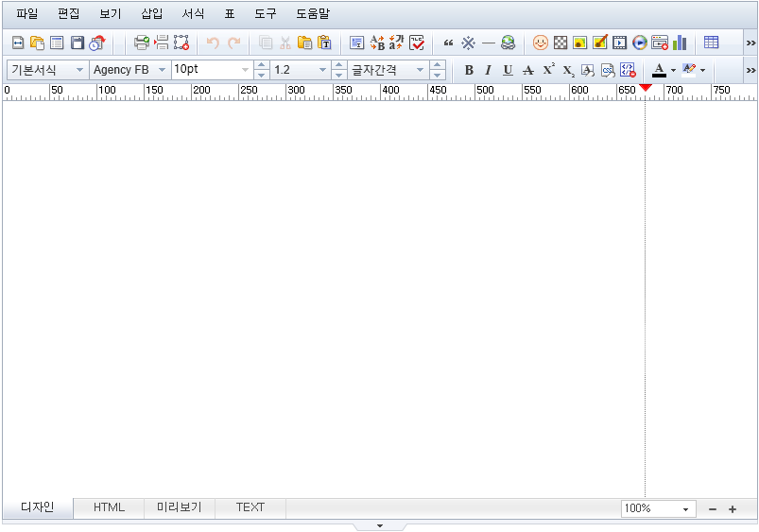Open the 보기 menu
Viewport: 759px width, 532px height.
(x=110, y=14)
